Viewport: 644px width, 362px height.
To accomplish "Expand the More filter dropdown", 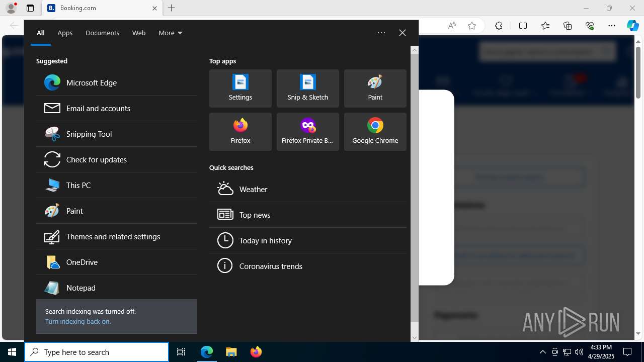I will (x=171, y=33).
